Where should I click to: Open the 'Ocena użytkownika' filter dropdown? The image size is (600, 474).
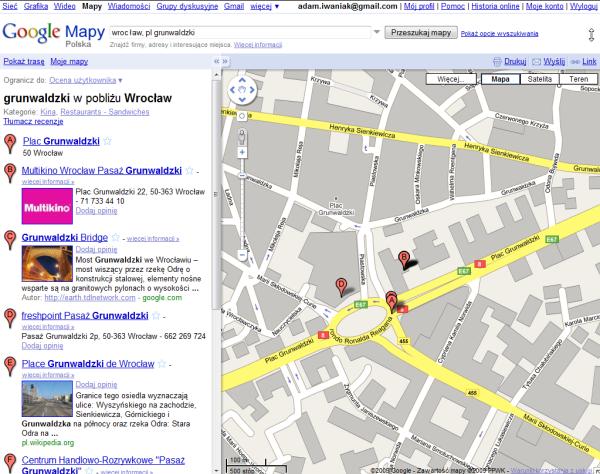[86, 80]
